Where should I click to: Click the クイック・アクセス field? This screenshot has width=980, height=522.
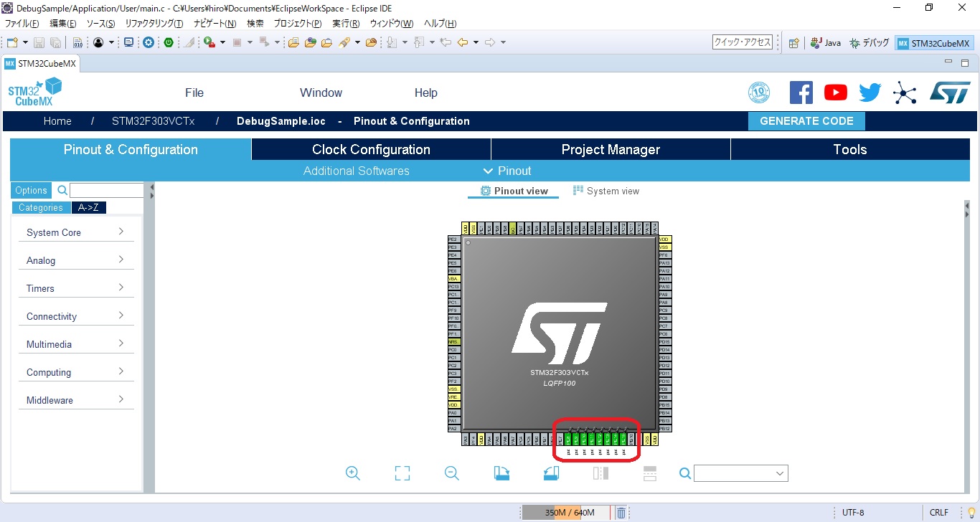pos(743,42)
